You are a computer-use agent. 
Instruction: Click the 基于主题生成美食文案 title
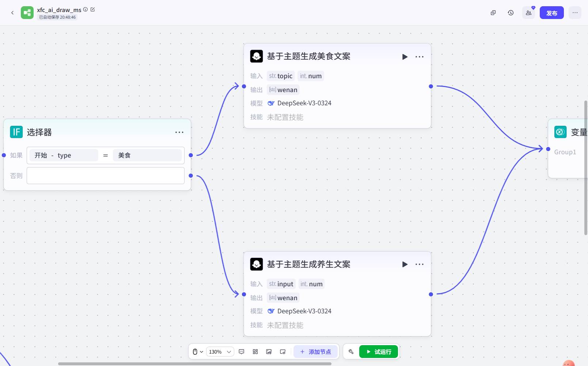[309, 56]
